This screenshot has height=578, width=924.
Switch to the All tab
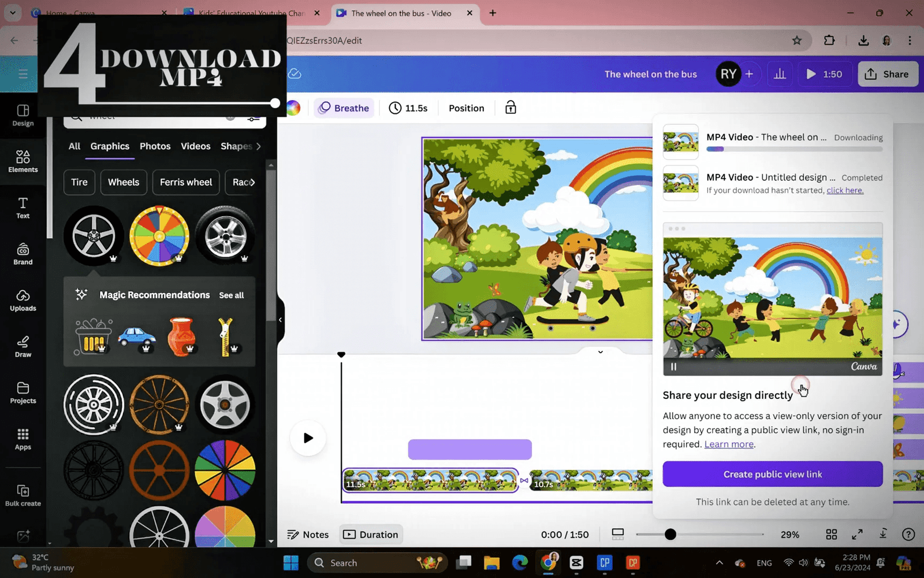click(74, 146)
